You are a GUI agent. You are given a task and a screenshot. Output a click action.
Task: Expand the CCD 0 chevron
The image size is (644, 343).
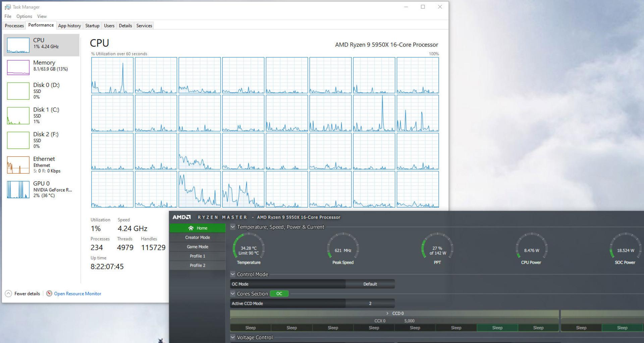tap(387, 313)
